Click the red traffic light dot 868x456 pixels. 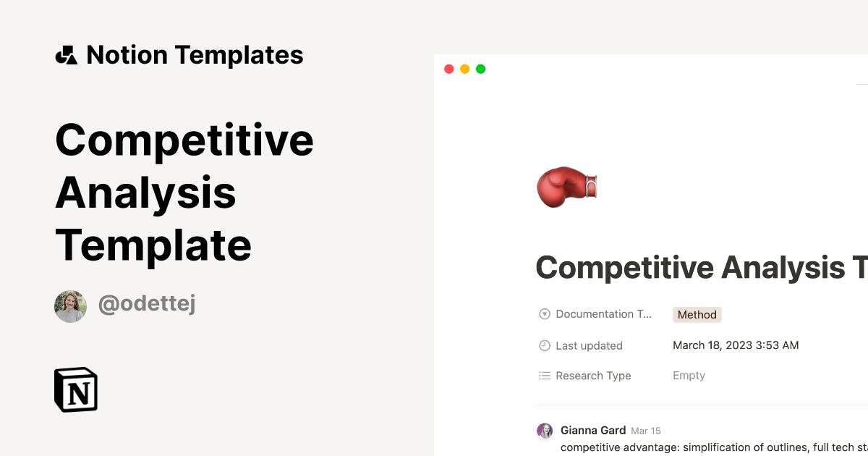[x=448, y=69]
